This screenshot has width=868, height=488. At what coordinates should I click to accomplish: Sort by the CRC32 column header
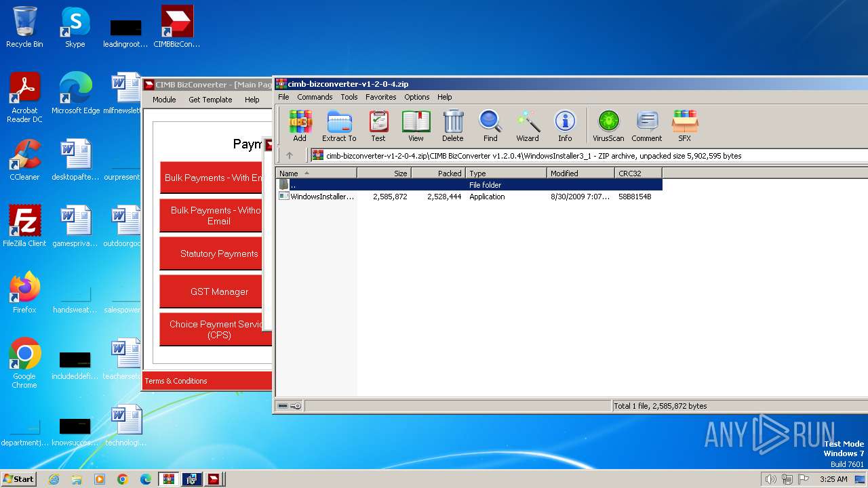point(638,174)
